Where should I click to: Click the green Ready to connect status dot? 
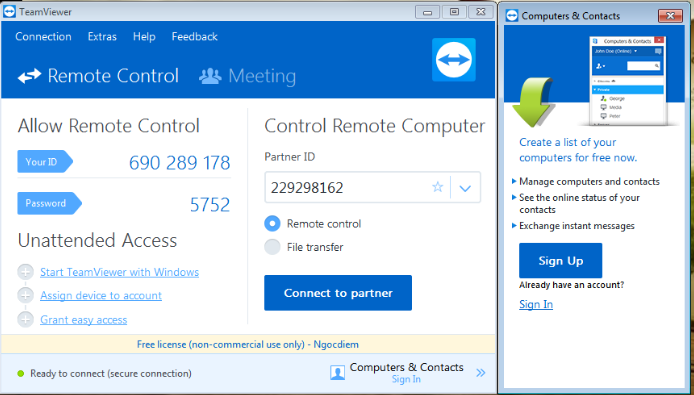20,374
